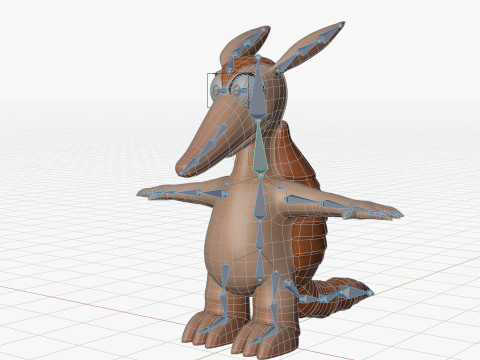Select the small shoulder bone on viewer's left
Screen dimensions: 480x360
pos(231,184)
